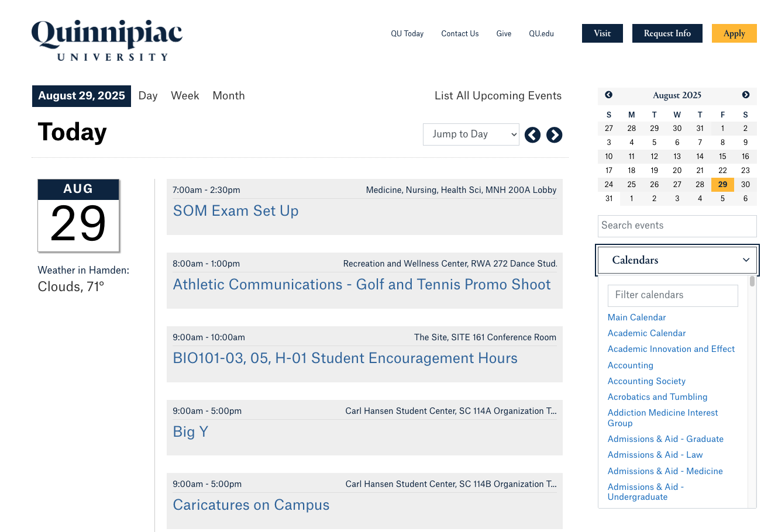Focus the Filter calendars input box
This screenshot has width=778, height=532.
tap(673, 295)
